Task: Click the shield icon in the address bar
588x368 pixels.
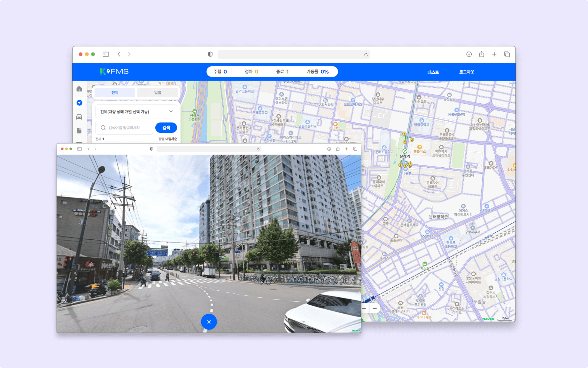Action: [x=210, y=54]
